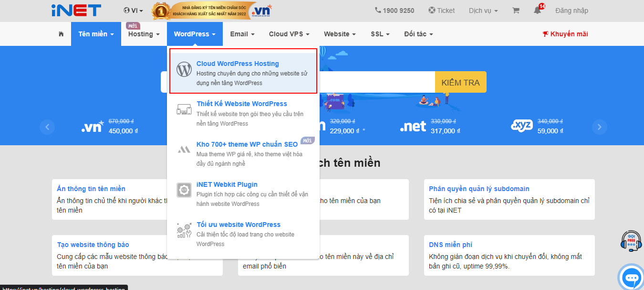Click the Gọi Free headset icon
This screenshot has width=644, height=290.
(x=631, y=241)
